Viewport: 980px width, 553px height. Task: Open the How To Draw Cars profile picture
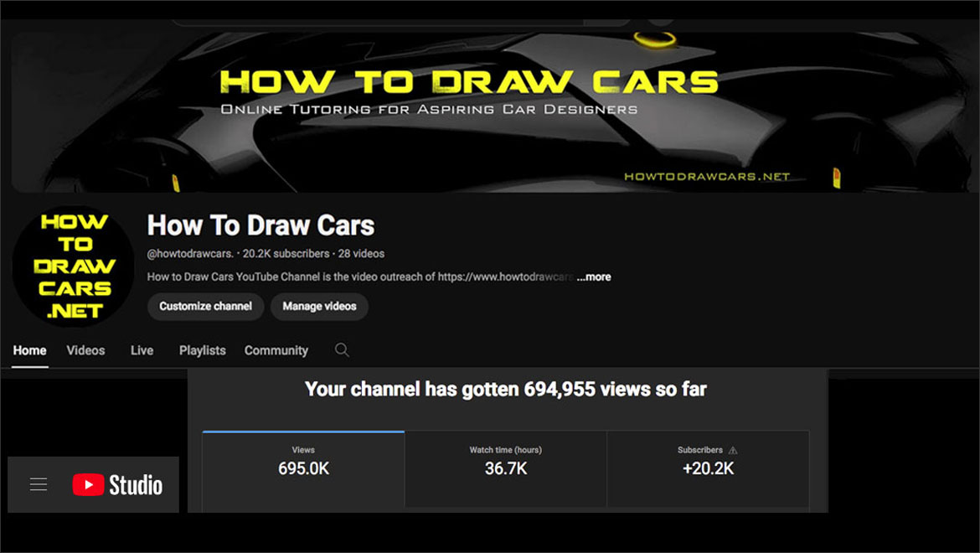[x=73, y=266]
